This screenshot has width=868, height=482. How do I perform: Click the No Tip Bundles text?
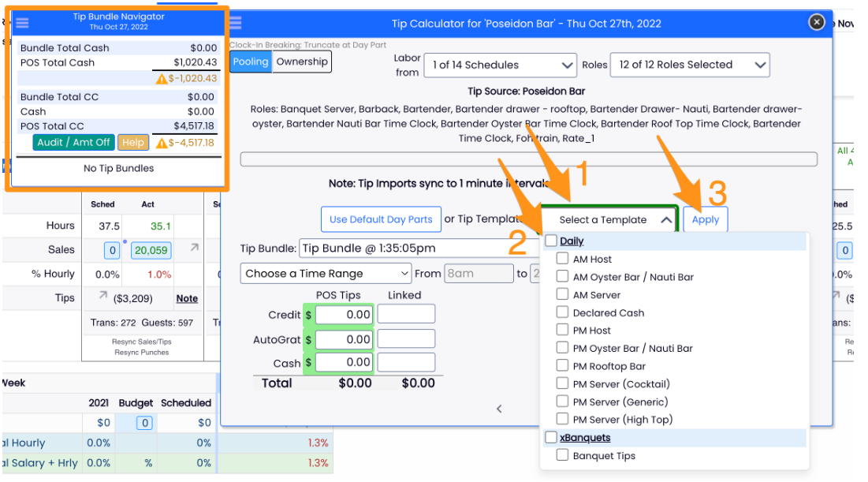pos(118,168)
